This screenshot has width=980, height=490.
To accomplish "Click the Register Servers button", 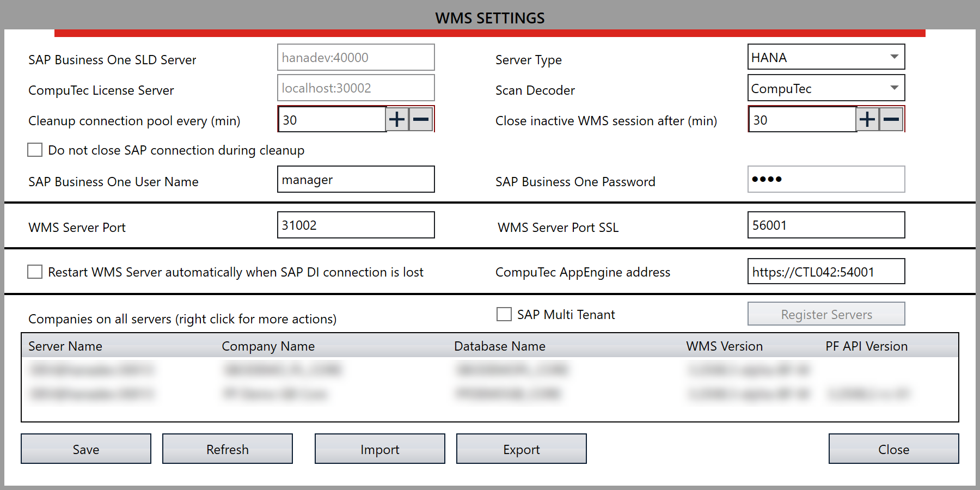I will click(825, 314).
